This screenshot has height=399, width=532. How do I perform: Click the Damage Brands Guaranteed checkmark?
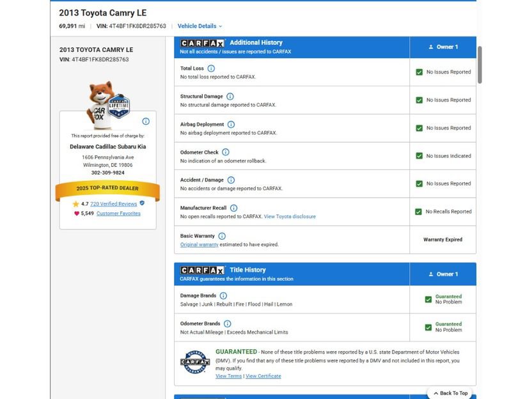point(428,299)
